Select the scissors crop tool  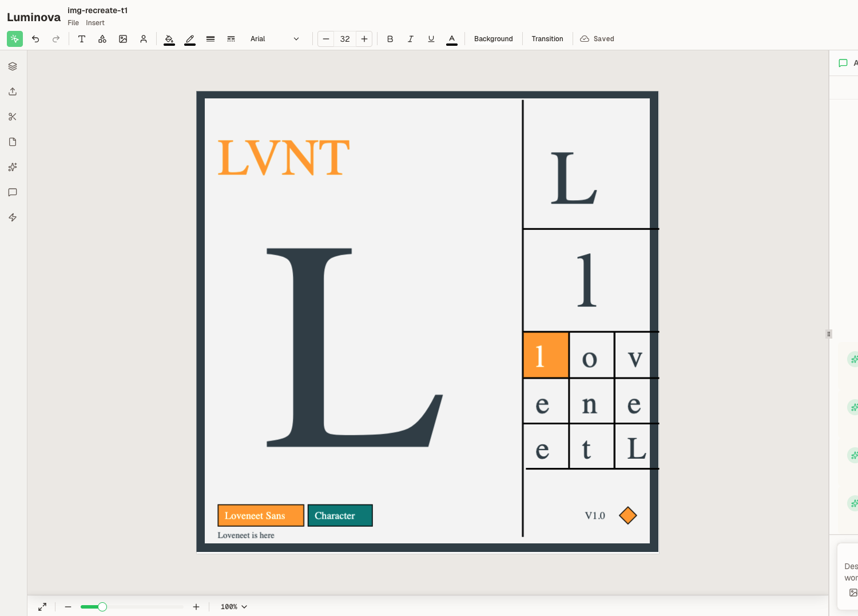[x=13, y=117]
